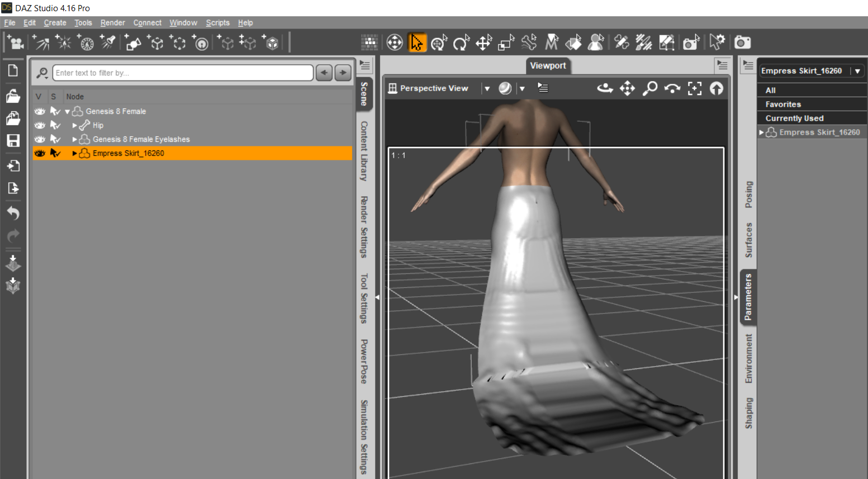
Task: Create a new scene file
Action: [x=13, y=70]
